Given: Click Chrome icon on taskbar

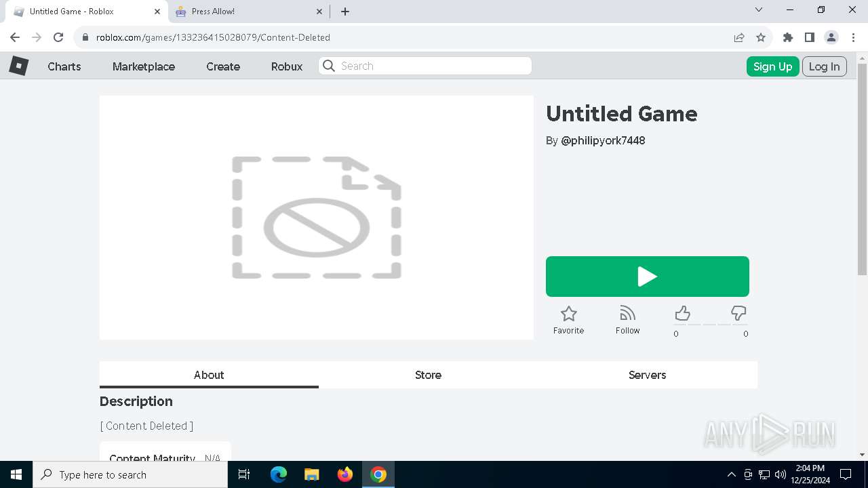Looking at the screenshot, I should coord(378,474).
